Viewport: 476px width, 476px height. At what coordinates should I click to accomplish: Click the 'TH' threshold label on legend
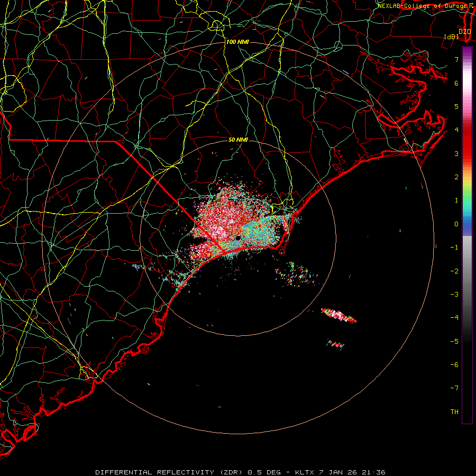454,411
